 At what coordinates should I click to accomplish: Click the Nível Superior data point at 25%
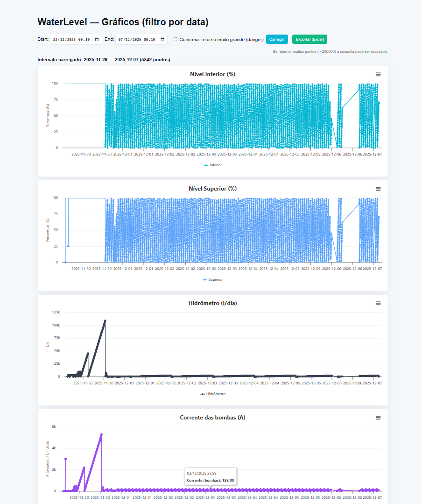[x=68, y=246]
